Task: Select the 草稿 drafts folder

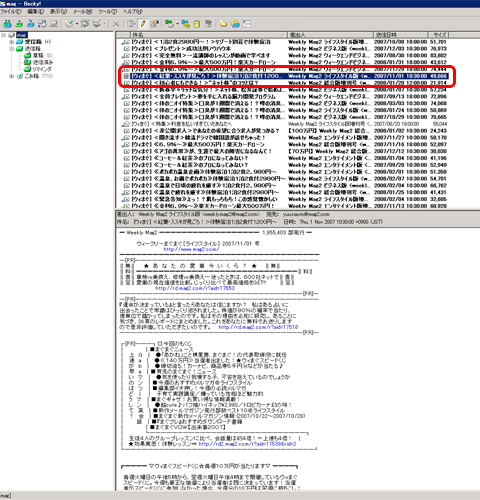Action: tap(39, 55)
